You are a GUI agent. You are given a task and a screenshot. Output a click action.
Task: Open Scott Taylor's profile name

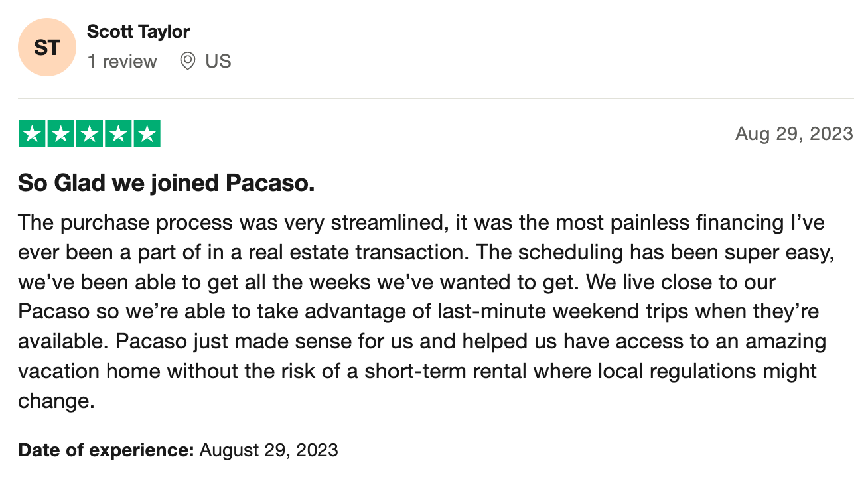click(139, 31)
